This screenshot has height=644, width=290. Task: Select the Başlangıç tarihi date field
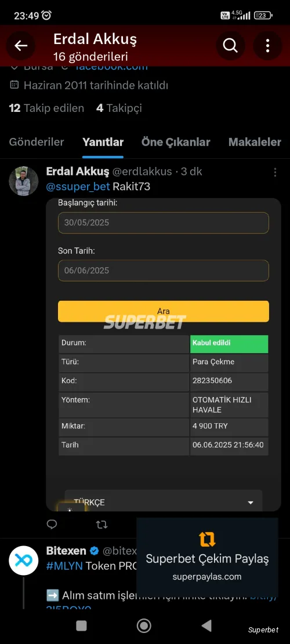[164, 223]
